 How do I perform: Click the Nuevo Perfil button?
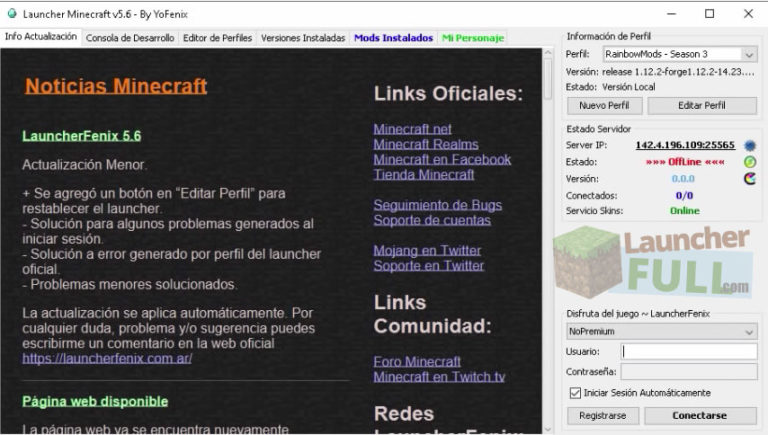(604, 106)
